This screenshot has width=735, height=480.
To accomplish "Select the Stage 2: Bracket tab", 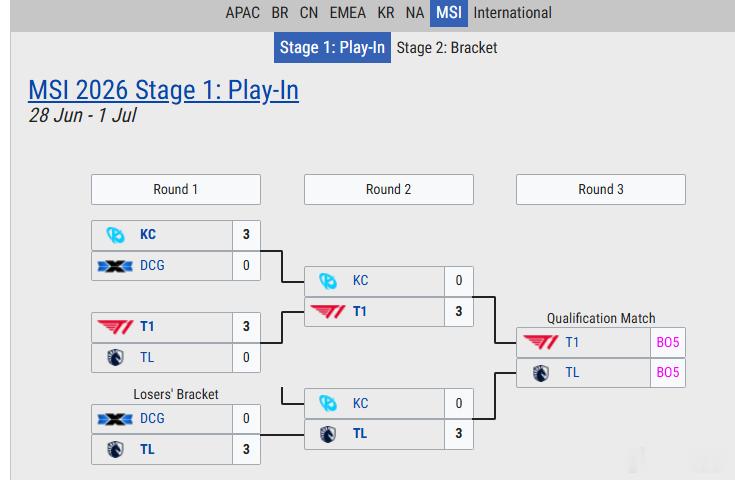I will 447,47.
